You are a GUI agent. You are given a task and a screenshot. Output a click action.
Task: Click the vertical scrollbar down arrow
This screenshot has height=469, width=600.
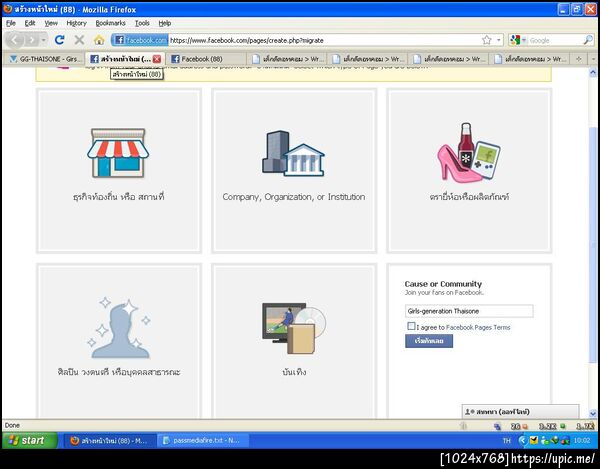(x=593, y=413)
